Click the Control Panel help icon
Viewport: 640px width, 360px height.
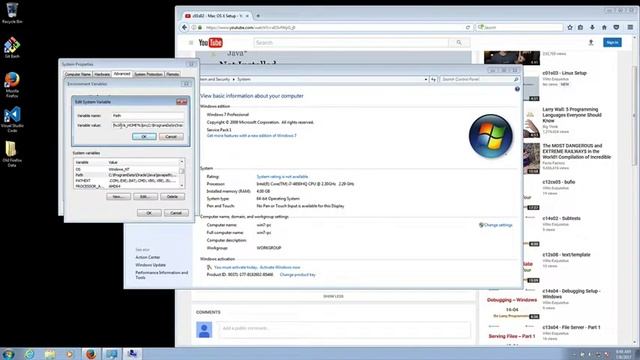click(517, 89)
